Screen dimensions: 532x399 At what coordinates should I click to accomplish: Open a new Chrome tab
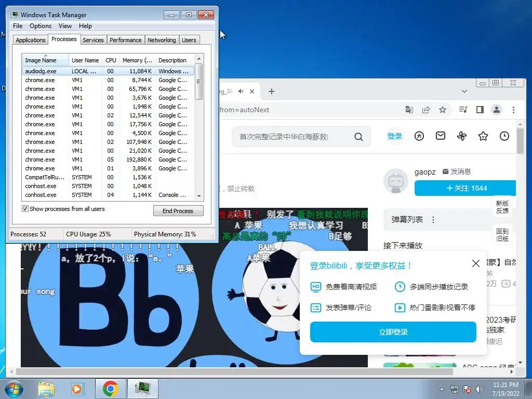(x=271, y=91)
